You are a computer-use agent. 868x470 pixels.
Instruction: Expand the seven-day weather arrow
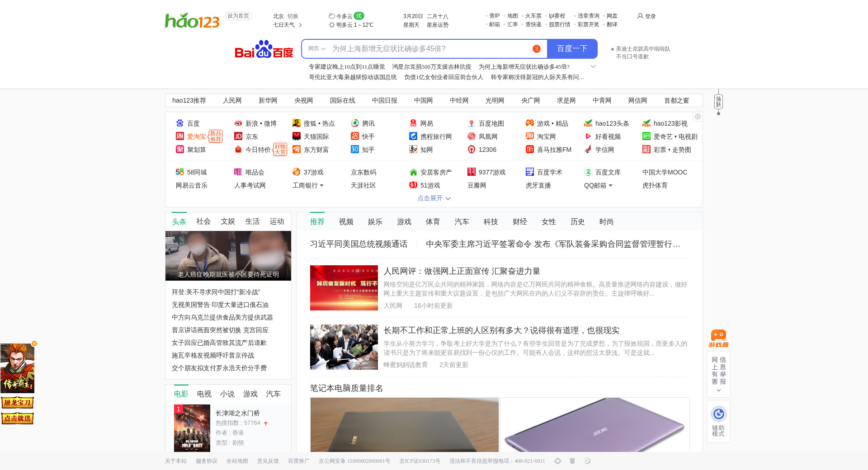tap(301, 25)
